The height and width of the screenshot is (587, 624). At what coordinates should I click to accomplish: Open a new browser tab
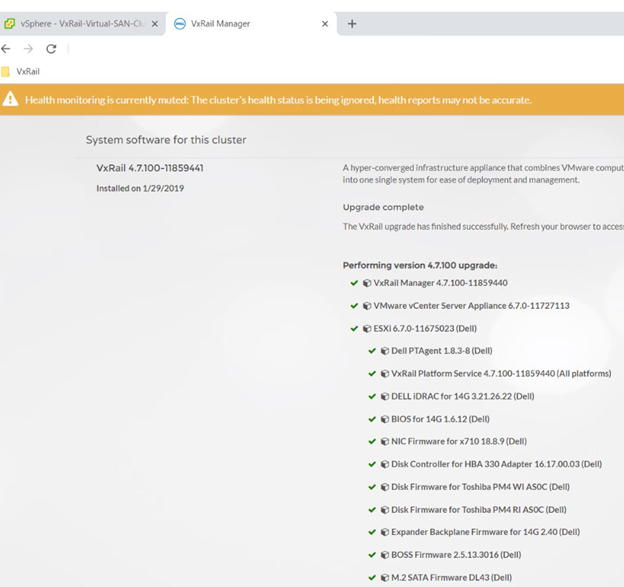coord(352,24)
